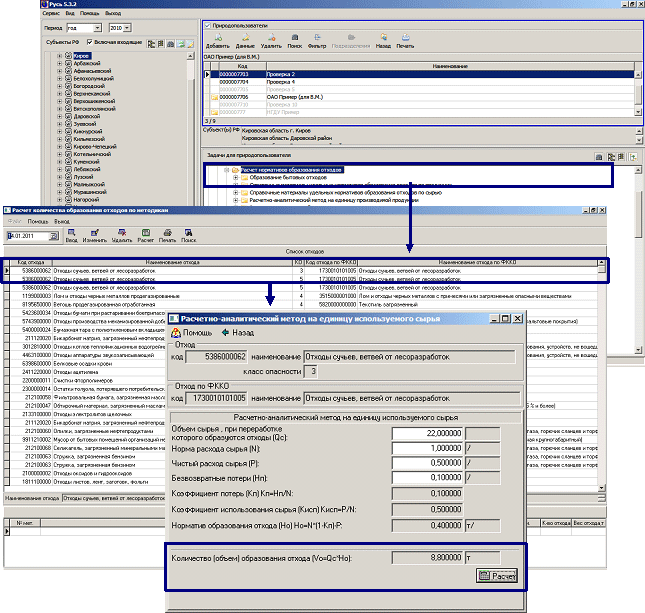
Task: Expand the Арбажский tree node
Action: [x=60, y=64]
